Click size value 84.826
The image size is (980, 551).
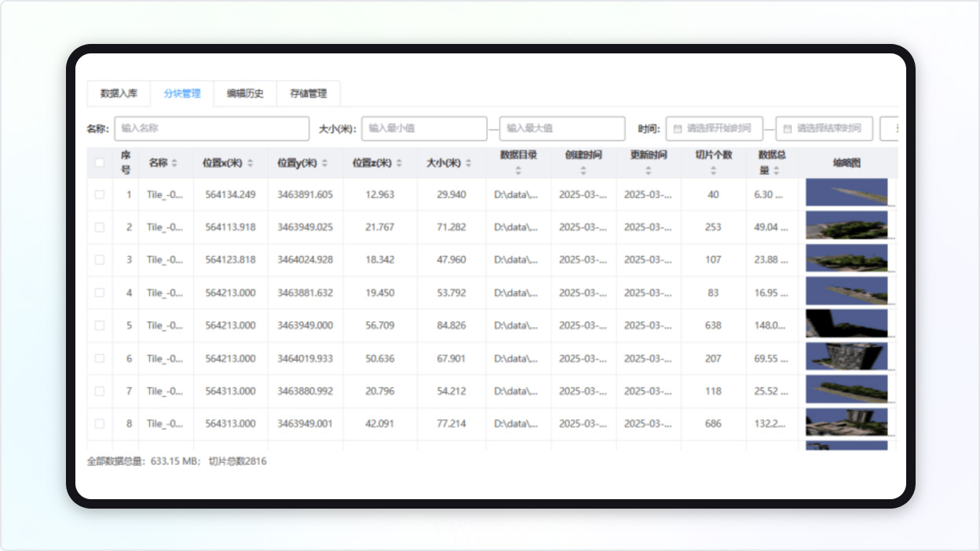click(452, 326)
